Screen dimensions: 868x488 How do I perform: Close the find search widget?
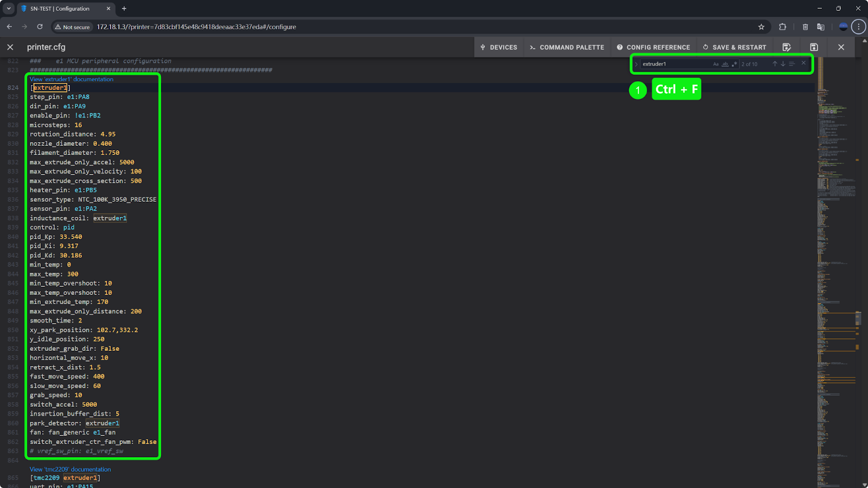pyautogui.click(x=803, y=63)
